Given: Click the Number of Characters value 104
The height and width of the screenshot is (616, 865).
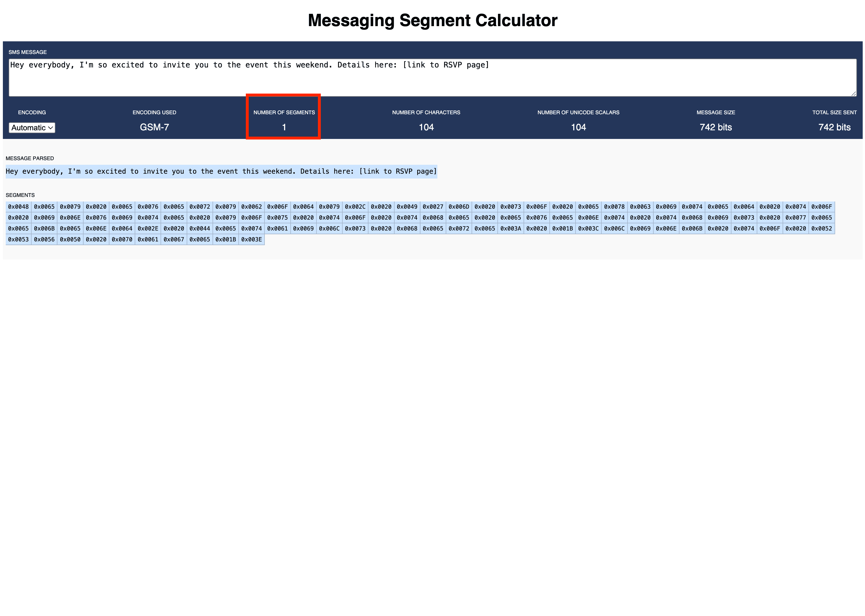Looking at the screenshot, I should [426, 127].
